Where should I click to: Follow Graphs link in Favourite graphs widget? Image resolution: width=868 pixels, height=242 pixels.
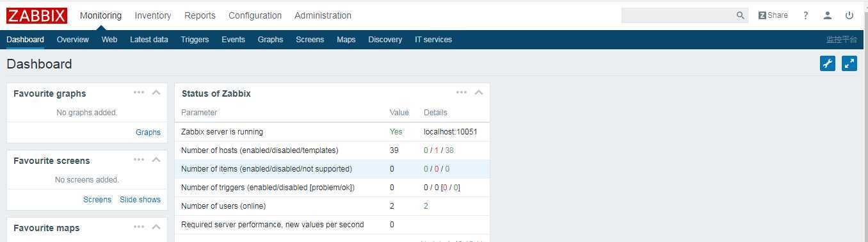click(x=148, y=133)
